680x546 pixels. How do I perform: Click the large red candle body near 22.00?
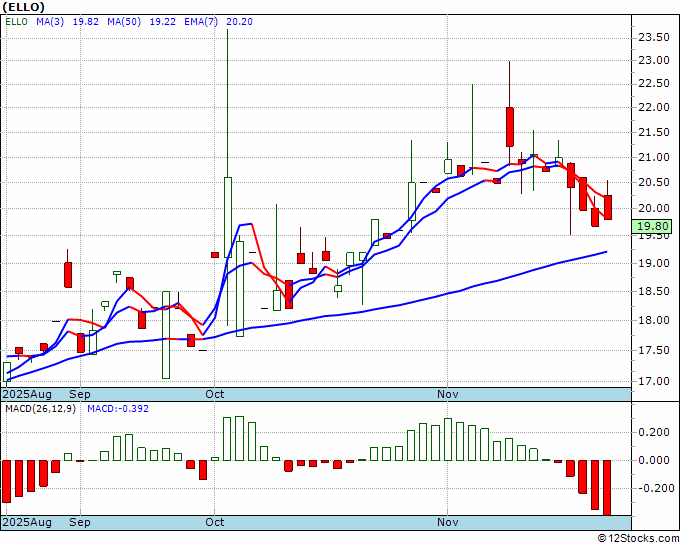point(510,127)
